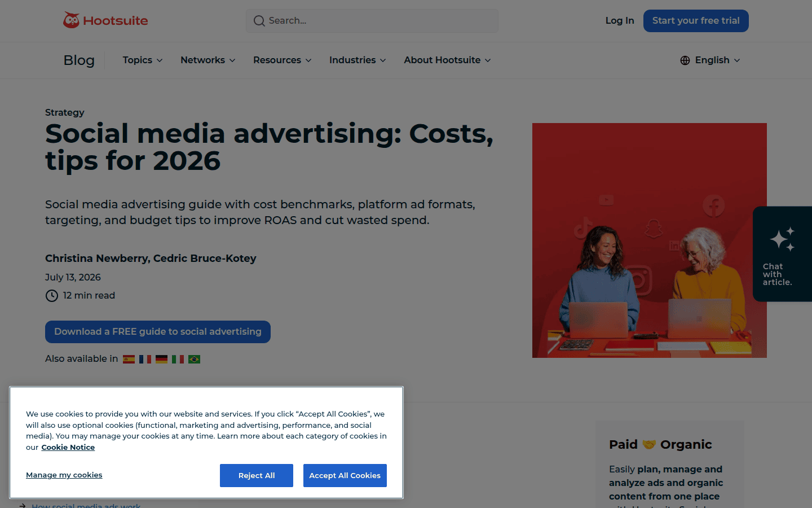Click the article title heading
Image resolution: width=812 pixels, height=508 pixels.
pos(270,147)
